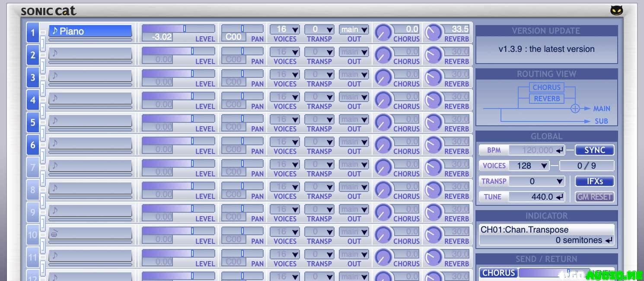The width and height of the screenshot is (644, 281).
Task: Click the indicator value 0 semitones
Action: [579, 240]
